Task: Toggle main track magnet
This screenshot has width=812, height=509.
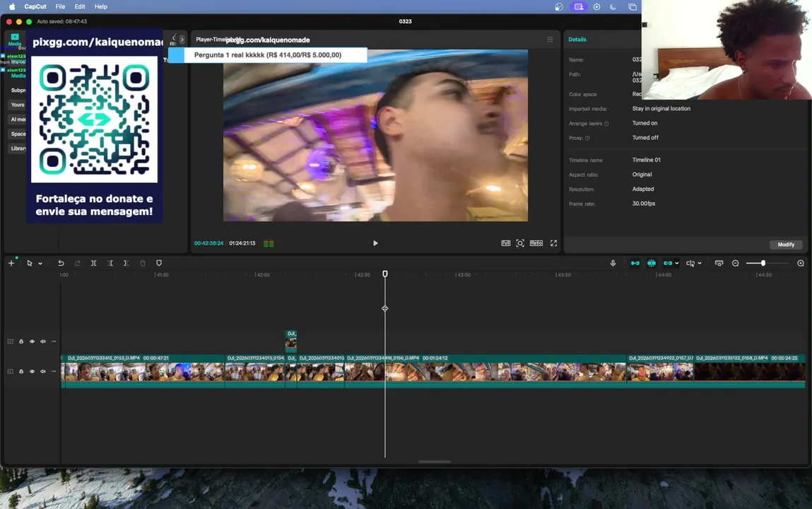Action: (635, 263)
